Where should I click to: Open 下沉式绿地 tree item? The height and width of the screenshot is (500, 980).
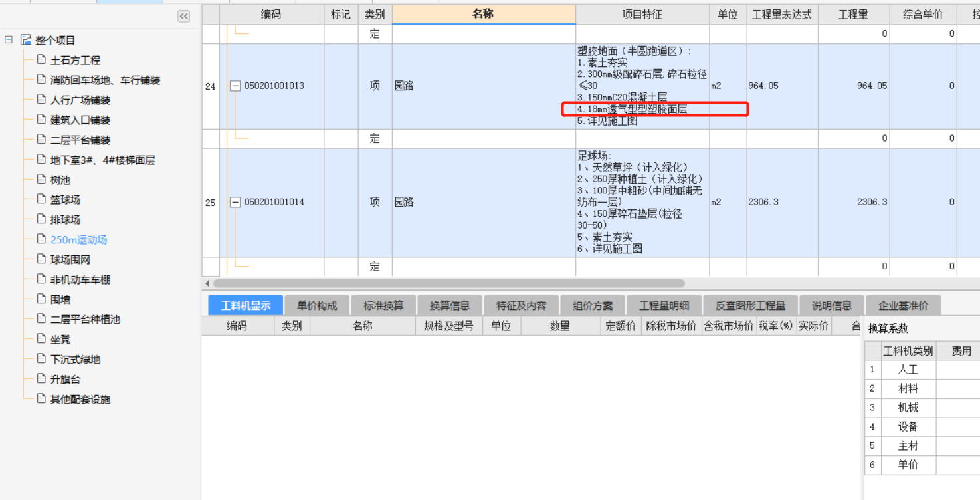click(75, 359)
